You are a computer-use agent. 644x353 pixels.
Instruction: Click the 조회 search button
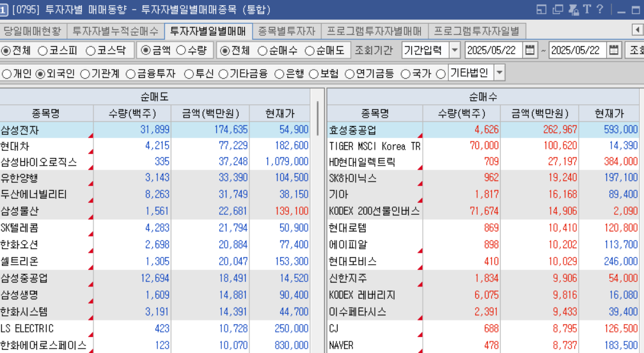tap(635, 51)
